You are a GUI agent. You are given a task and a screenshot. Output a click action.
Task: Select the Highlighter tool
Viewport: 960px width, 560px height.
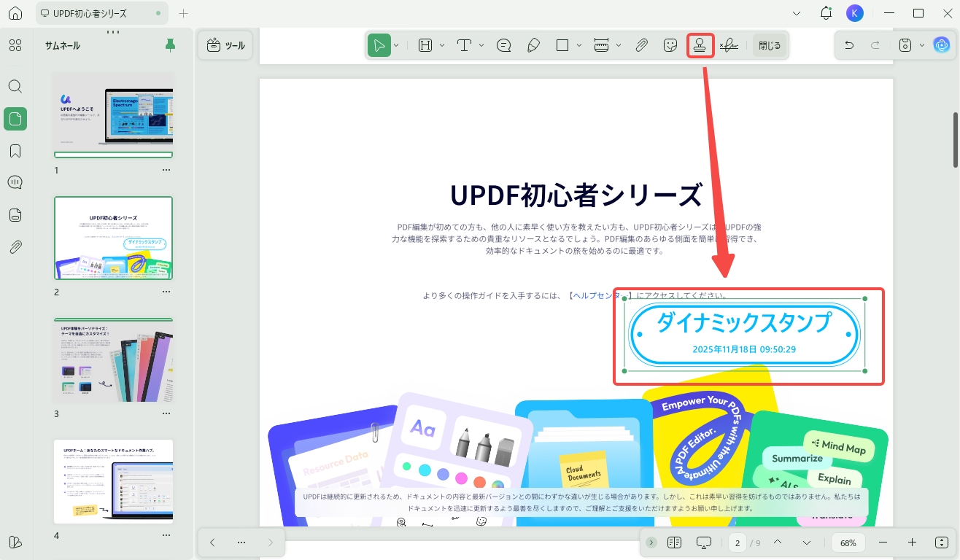pyautogui.click(x=533, y=44)
